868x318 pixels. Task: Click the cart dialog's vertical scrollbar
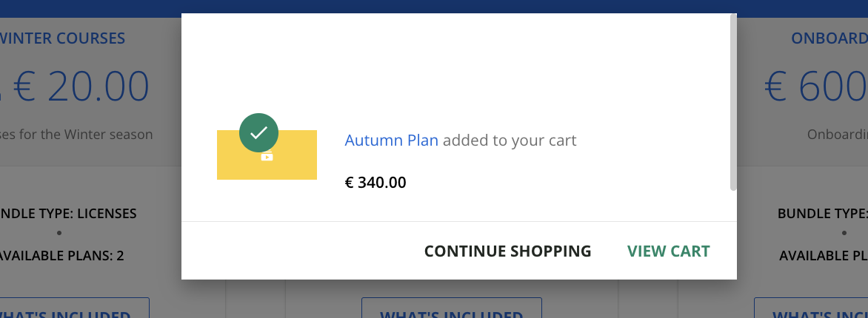(x=733, y=104)
